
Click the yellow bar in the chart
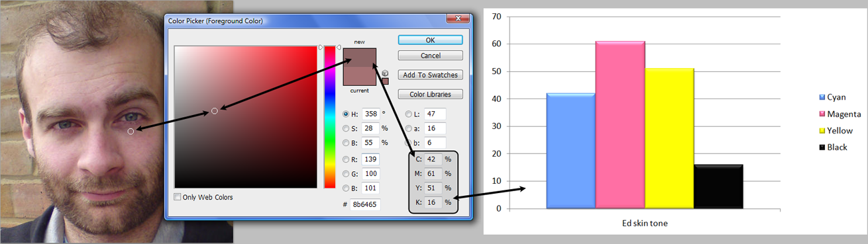pos(669,138)
